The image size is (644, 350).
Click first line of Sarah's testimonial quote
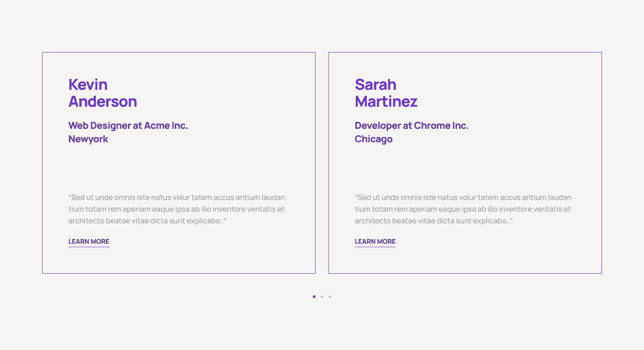pyautogui.click(x=463, y=197)
